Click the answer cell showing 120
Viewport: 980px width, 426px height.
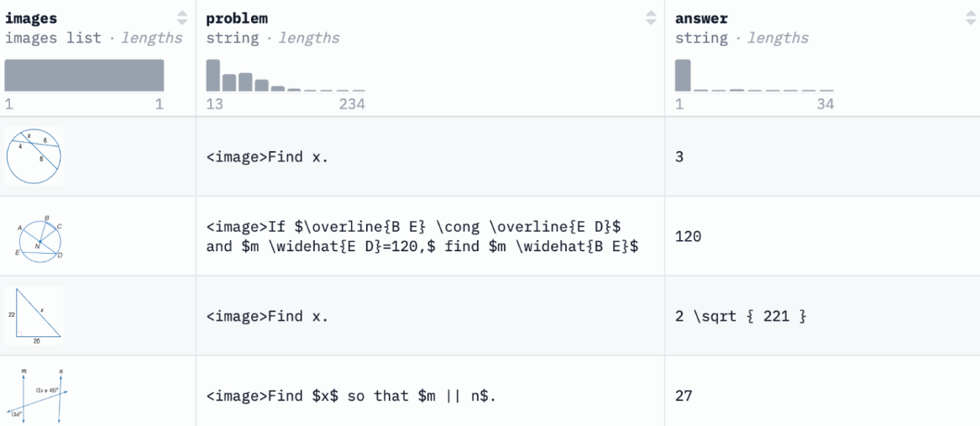tap(688, 237)
